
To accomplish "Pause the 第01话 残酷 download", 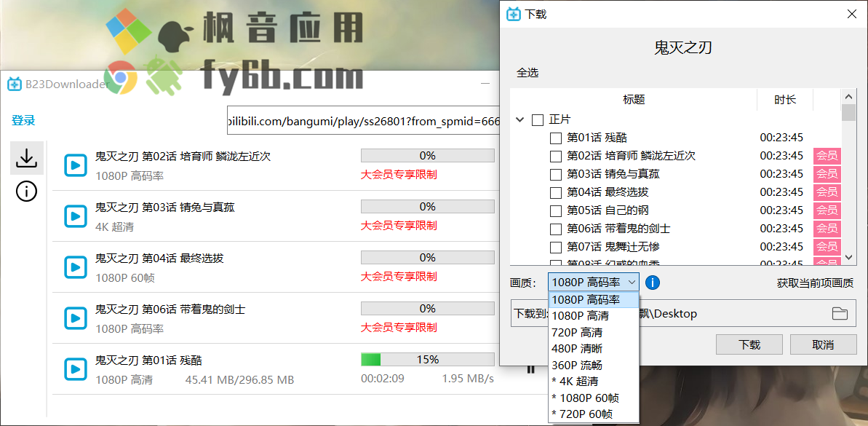I will click(531, 369).
